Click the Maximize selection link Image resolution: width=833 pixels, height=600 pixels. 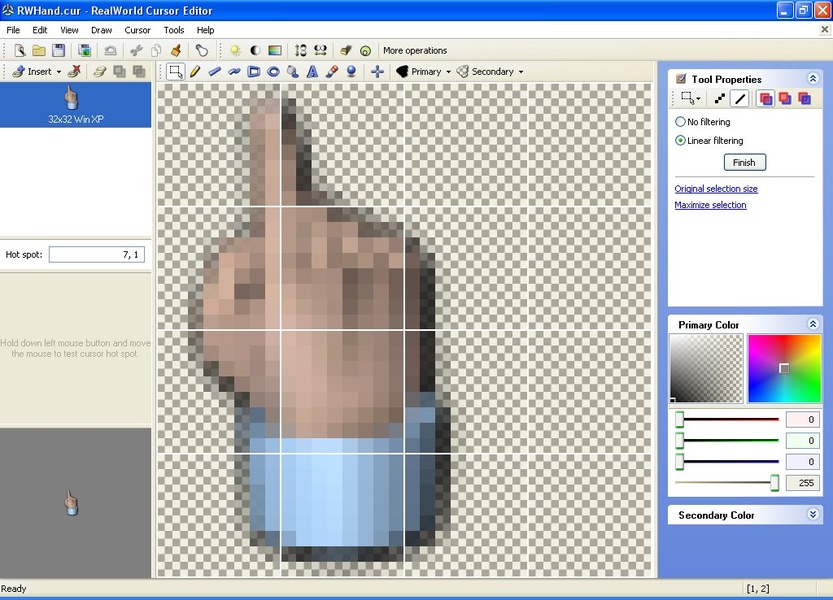(710, 205)
